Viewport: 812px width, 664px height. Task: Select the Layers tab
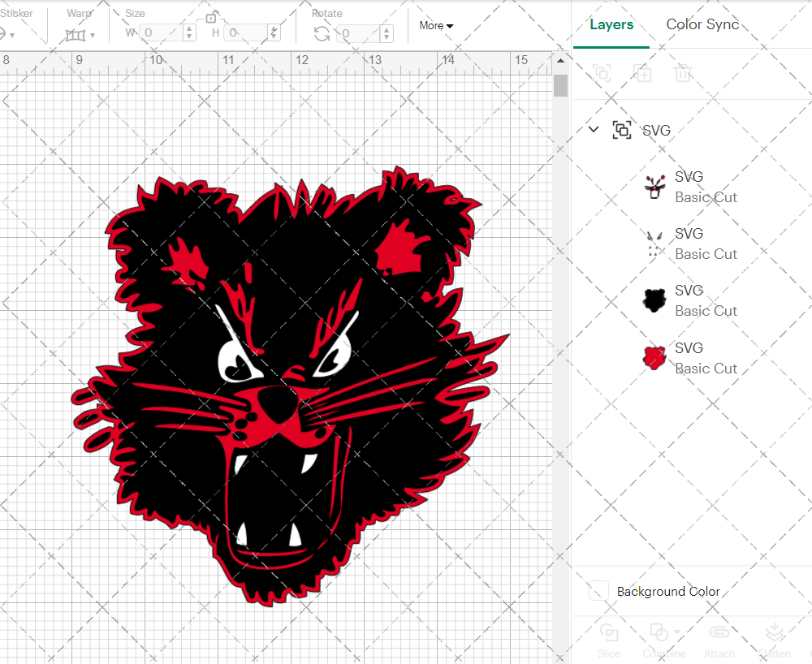coord(611,24)
